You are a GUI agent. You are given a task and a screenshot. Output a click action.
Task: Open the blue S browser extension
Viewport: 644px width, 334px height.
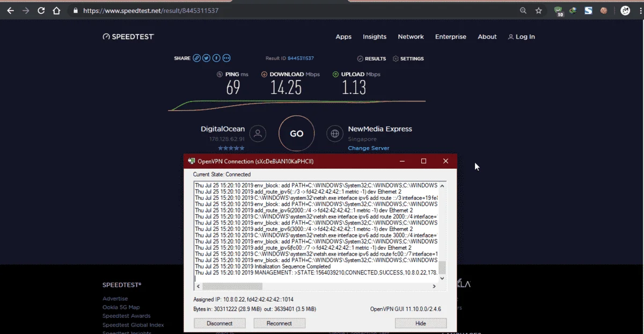(588, 10)
